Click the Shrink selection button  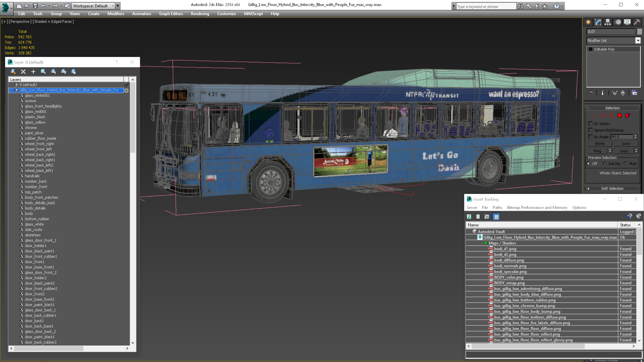pyautogui.click(x=600, y=143)
